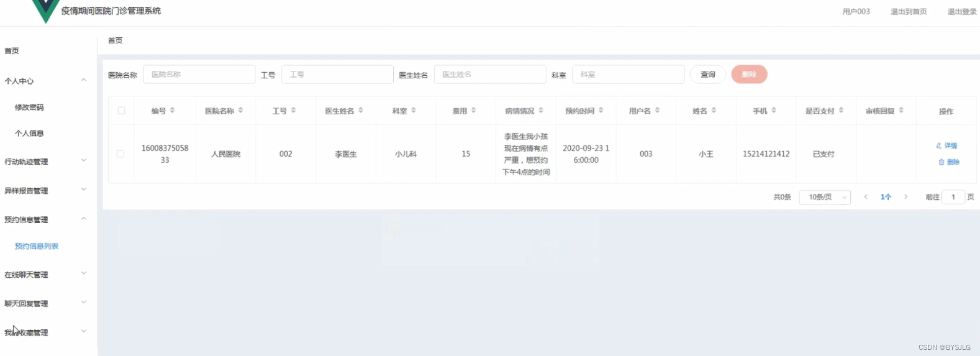
Task: Open 详情 for the 李医生 row
Action: coord(947,146)
